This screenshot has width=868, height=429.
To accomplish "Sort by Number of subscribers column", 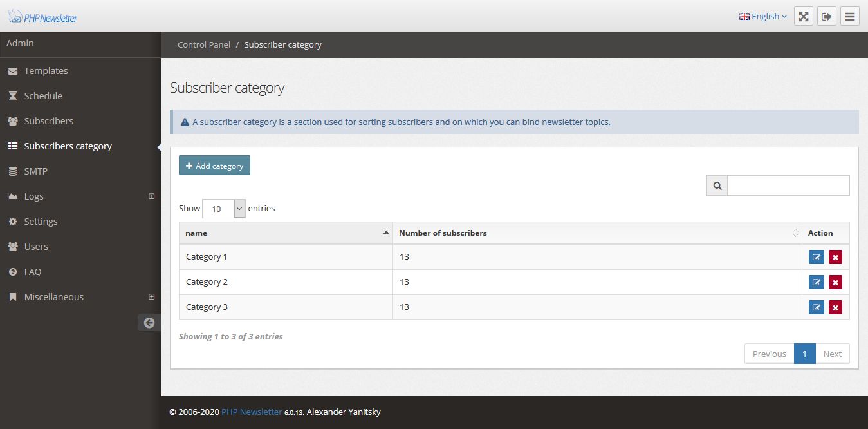I will click(597, 233).
